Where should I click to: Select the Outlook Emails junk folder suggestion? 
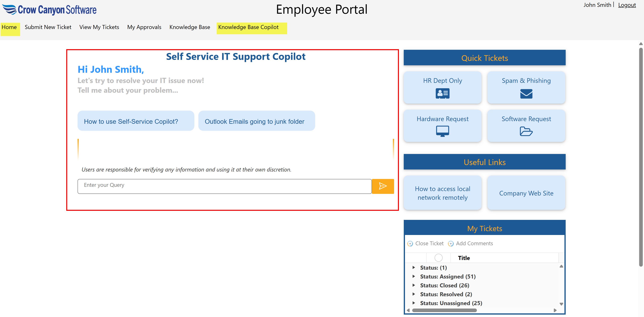[257, 121]
